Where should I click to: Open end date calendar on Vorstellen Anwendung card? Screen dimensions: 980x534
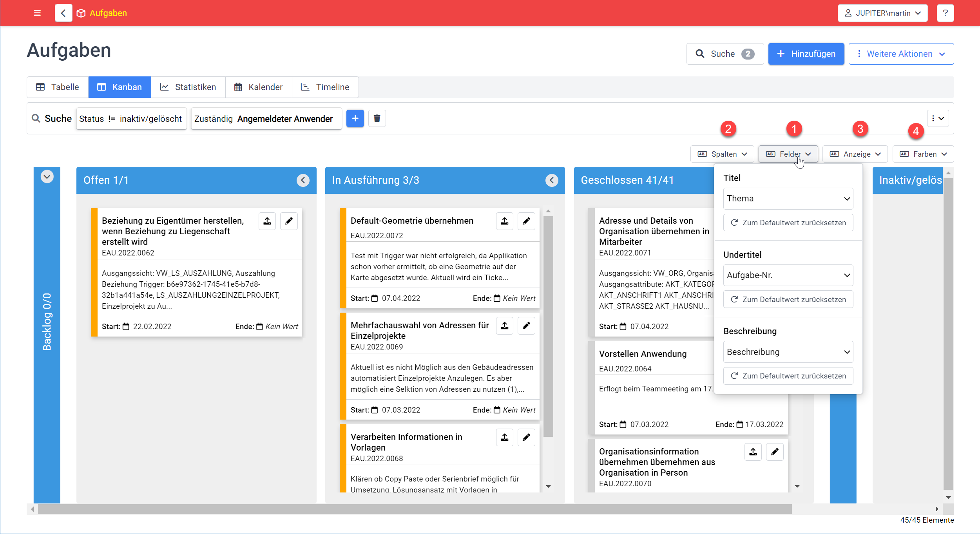click(740, 424)
